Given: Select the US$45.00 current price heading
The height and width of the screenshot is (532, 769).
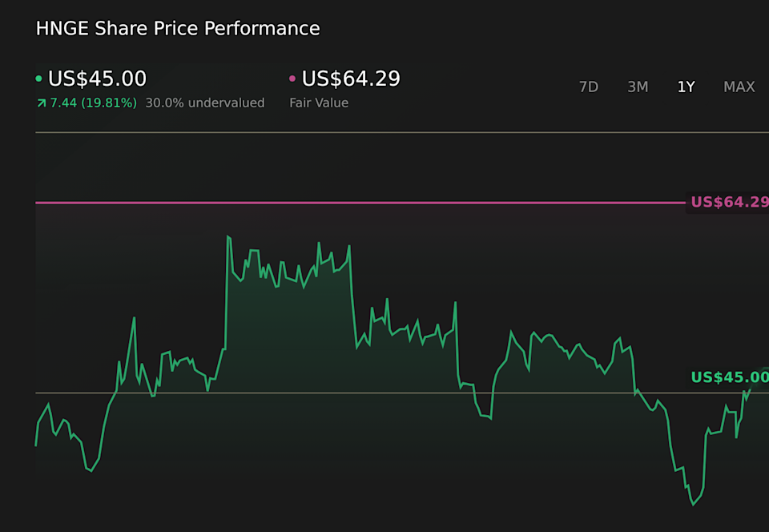Looking at the screenshot, I should 96,79.
